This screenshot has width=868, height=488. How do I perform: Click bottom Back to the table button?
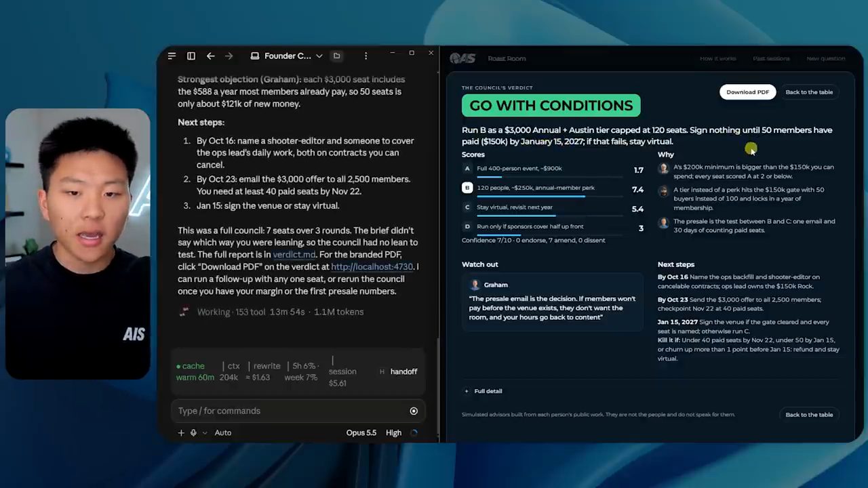coord(809,415)
